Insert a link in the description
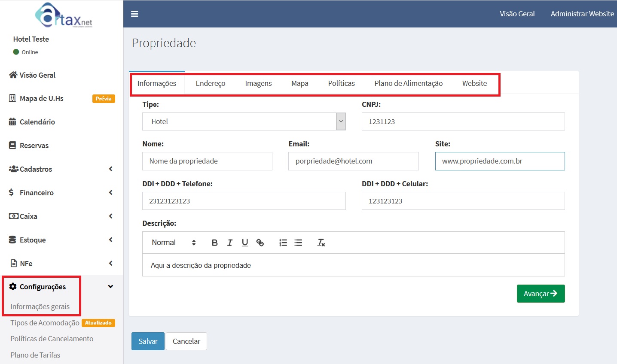This screenshot has width=617, height=364. point(260,243)
